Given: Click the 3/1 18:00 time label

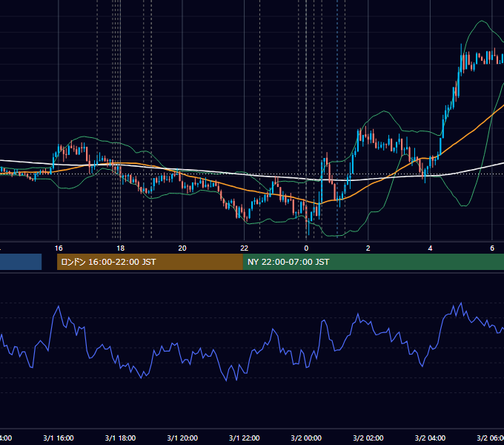Looking at the screenshot, I should (120, 438).
